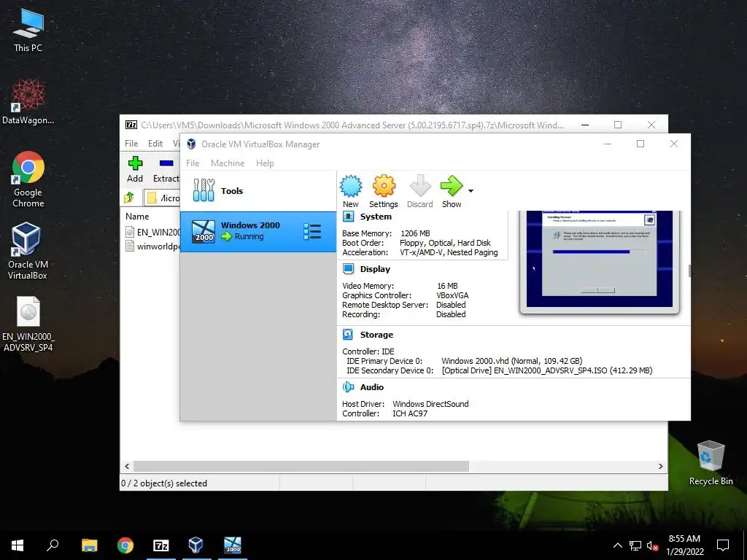
Task: Open the taskbar clock and date
Action: pos(684,545)
